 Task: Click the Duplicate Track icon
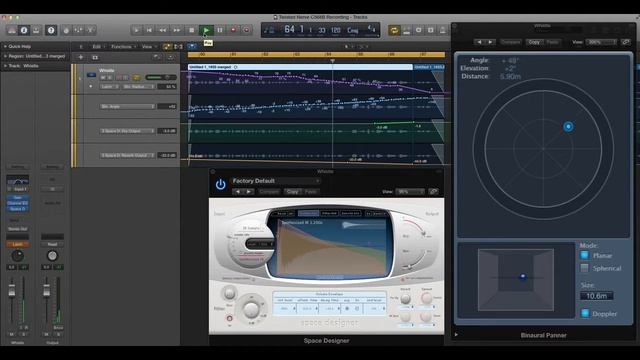tap(95, 58)
